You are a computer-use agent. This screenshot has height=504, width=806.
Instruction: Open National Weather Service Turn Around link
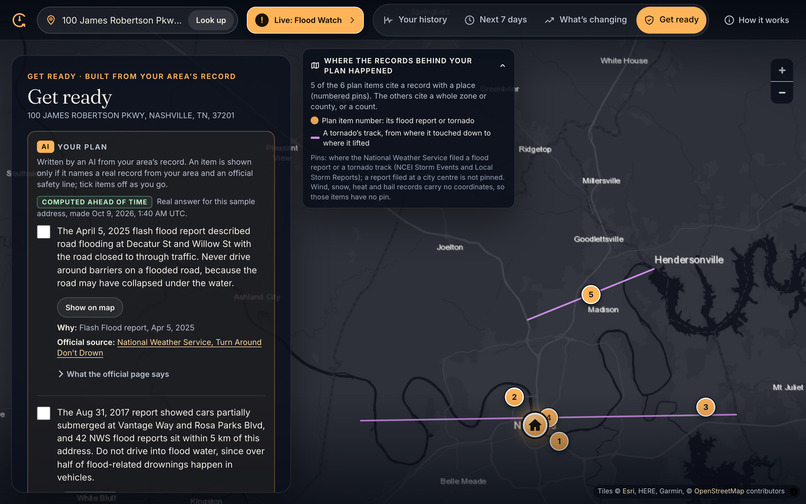159,348
